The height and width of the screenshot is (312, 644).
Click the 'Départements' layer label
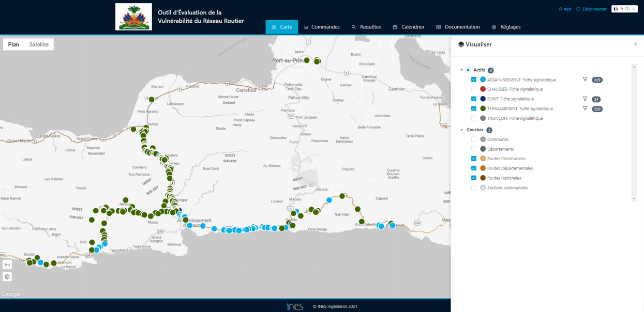coord(500,149)
